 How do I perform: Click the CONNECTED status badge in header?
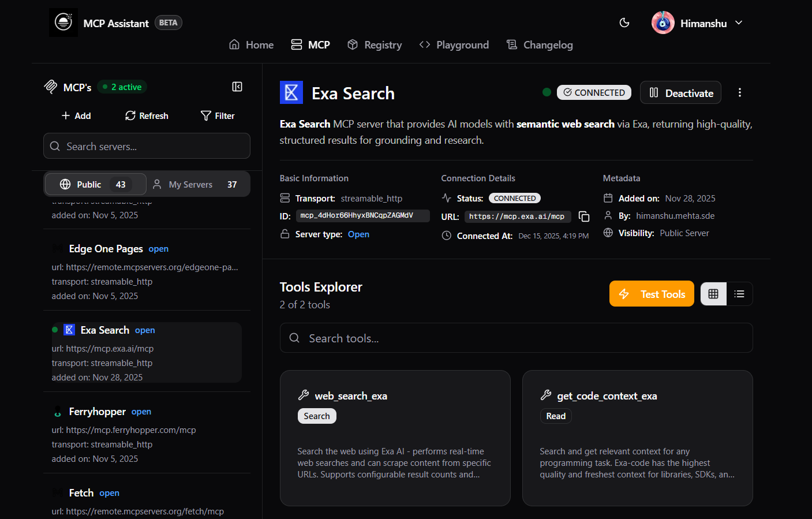coord(594,92)
